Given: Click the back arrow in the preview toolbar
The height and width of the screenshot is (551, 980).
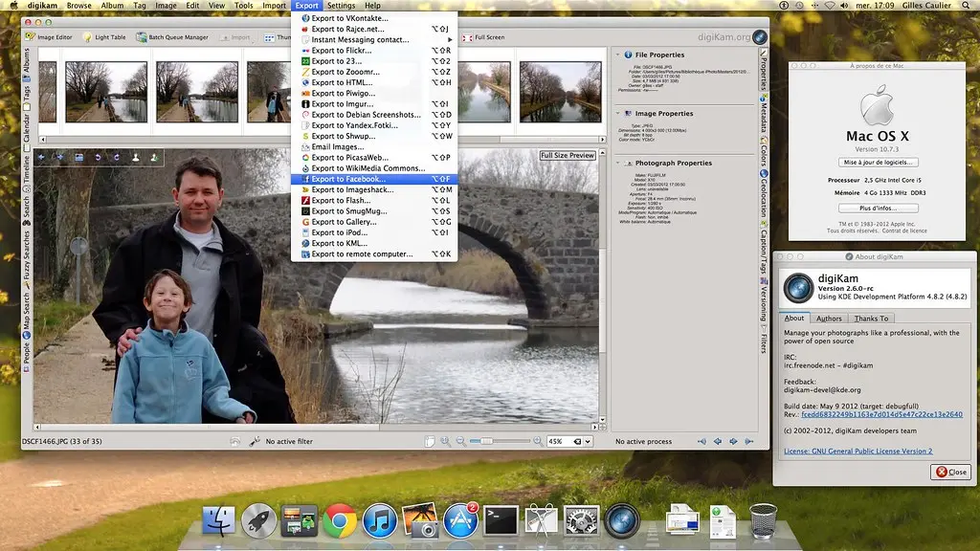Looking at the screenshot, I should coord(41,157).
